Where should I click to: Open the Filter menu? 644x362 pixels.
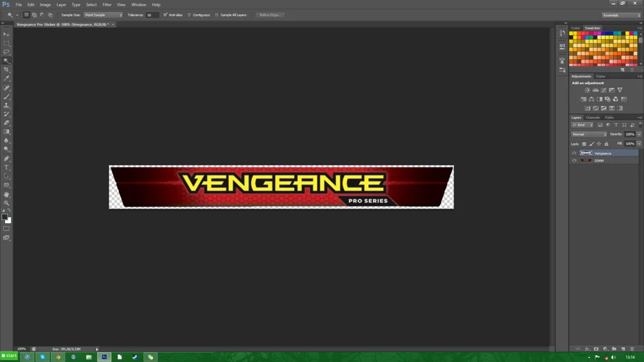click(x=107, y=4)
